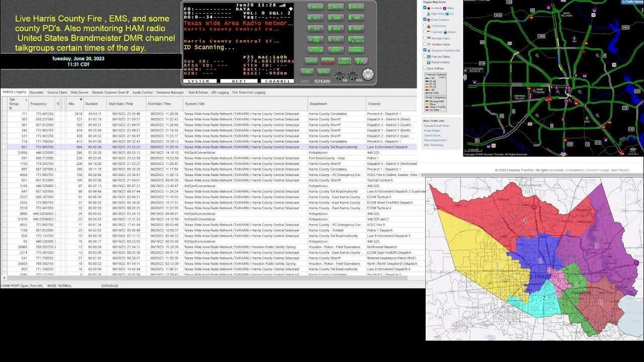The height and width of the screenshot is (362, 644).
Task: Open the Fire Tone-Out Logging tab
Action: pos(249,93)
